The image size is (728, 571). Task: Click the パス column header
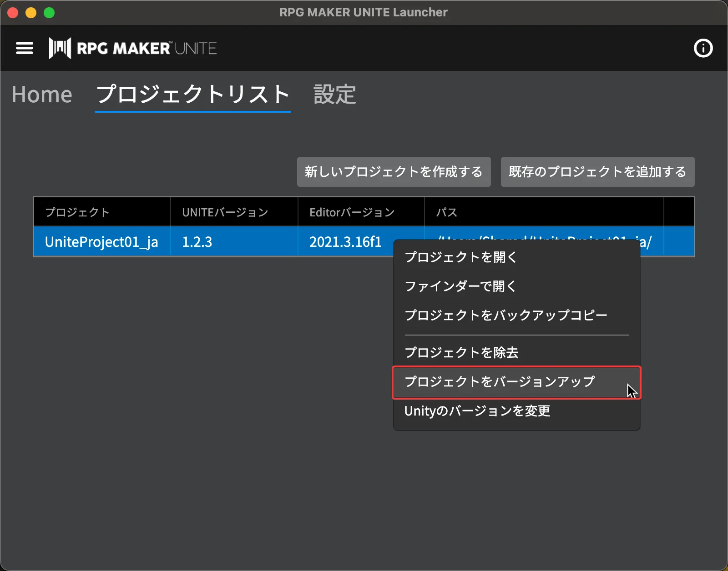[x=447, y=212]
